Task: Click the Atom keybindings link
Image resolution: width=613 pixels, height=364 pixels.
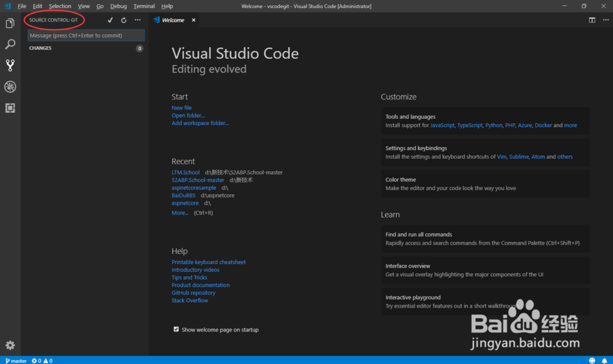Action: tap(538, 156)
